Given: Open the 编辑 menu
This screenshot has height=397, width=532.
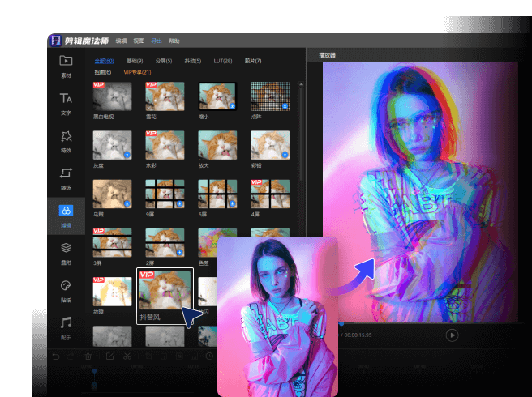Looking at the screenshot, I should coord(121,40).
